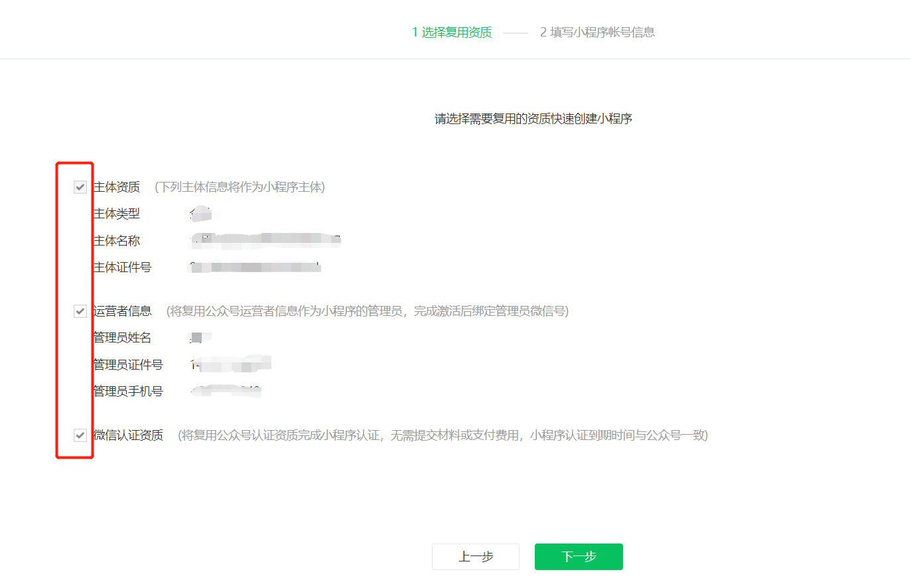Click the blurred 管理员证件号 value
The image size is (911, 588).
pos(231,364)
